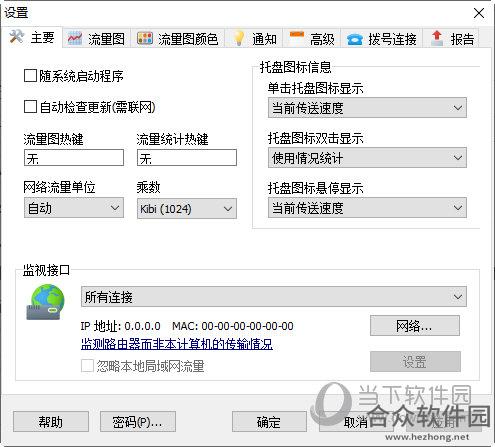Click the 流量统计热键 input field
The width and height of the screenshot is (495, 447).
click(x=187, y=158)
